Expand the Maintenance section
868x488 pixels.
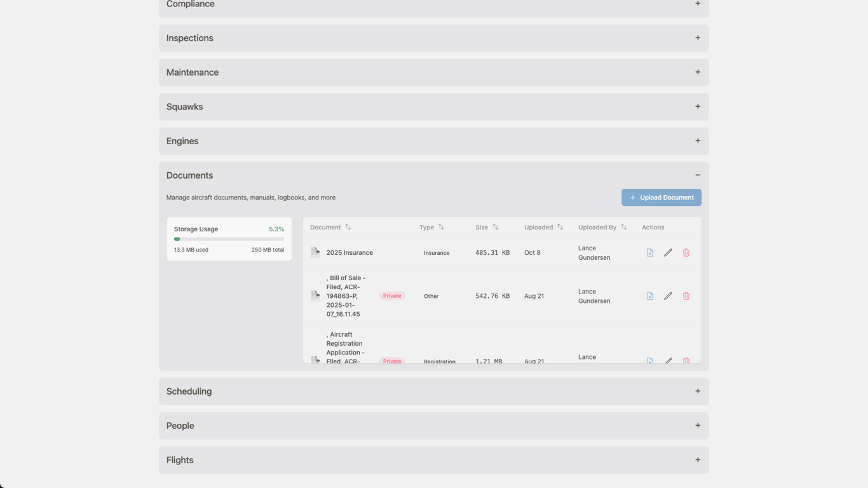click(x=434, y=72)
